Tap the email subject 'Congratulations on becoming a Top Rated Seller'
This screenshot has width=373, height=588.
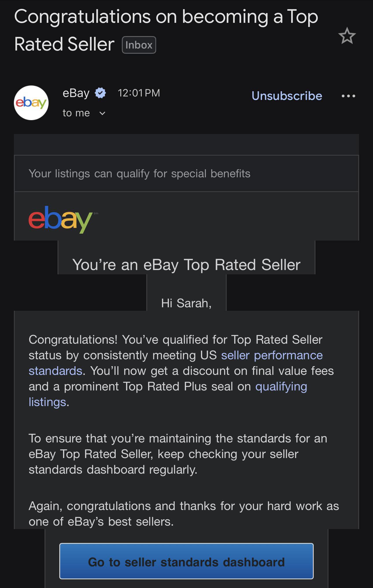coord(166,30)
